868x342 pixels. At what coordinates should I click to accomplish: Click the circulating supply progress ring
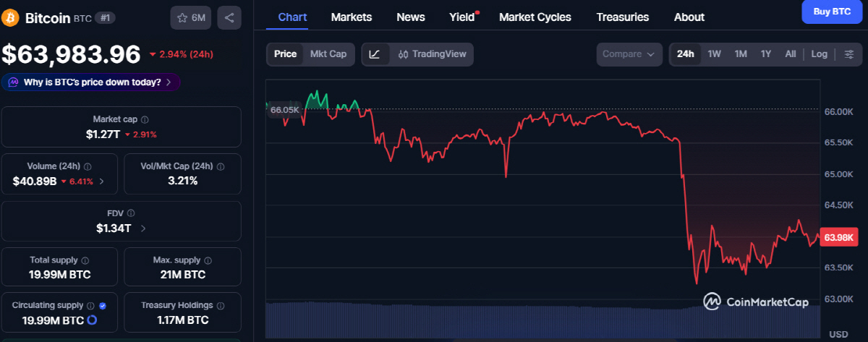coord(92,320)
